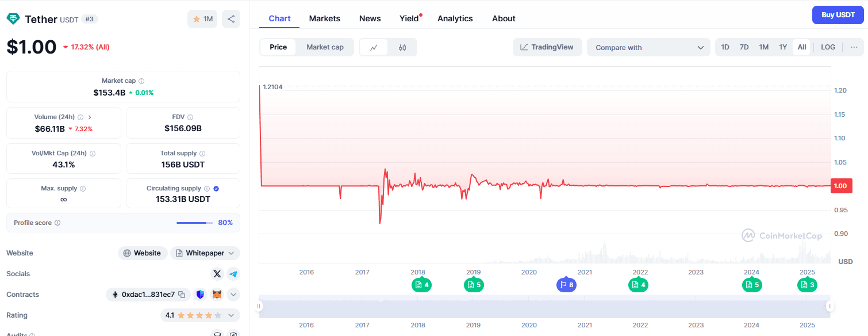The height and width of the screenshot is (336, 868).
Task: Expand the Contracts list chevron
Action: (x=233, y=295)
